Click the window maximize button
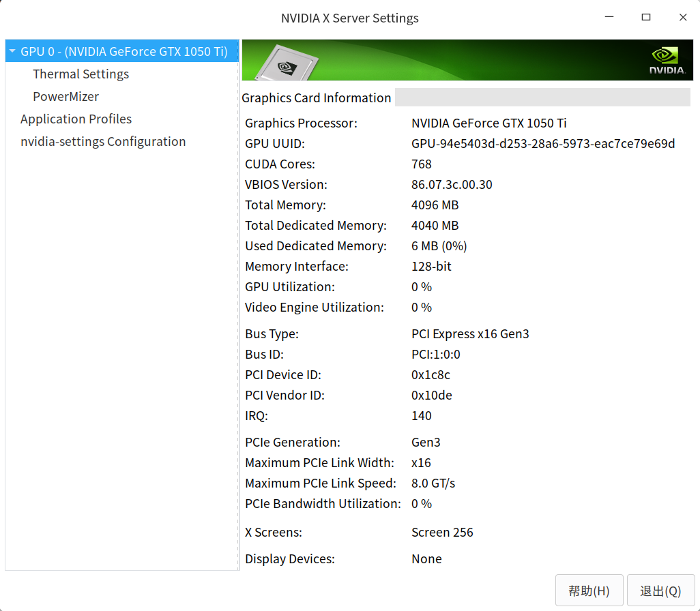Viewport: 700px width, 611px height. [x=645, y=17]
